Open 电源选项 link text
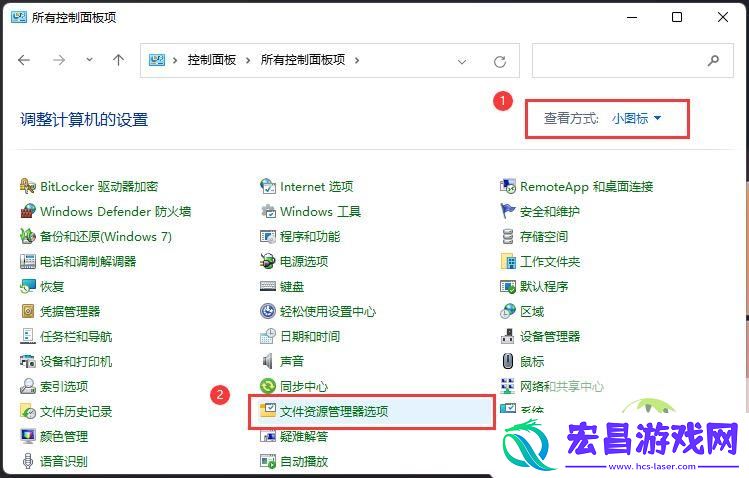This screenshot has width=749, height=478. point(304,261)
